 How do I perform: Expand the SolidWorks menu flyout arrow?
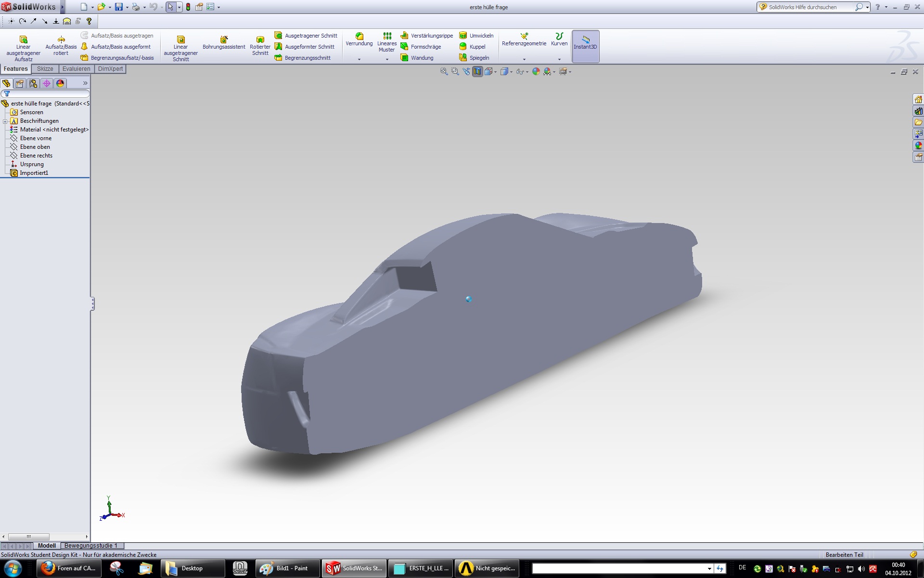coord(62,7)
